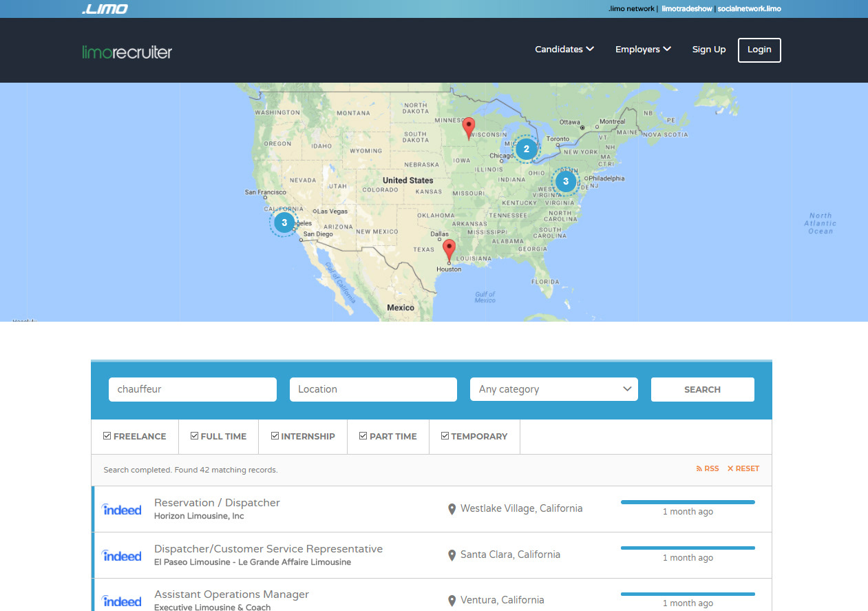Open the Assistant Operations Manager listing
This screenshot has width=868, height=611.
(x=231, y=594)
